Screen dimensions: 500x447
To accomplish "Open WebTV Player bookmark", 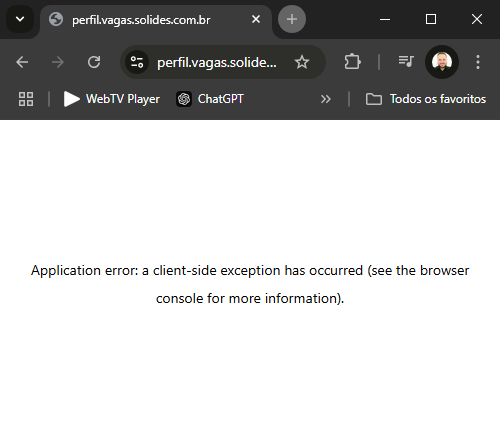I will [112, 99].
